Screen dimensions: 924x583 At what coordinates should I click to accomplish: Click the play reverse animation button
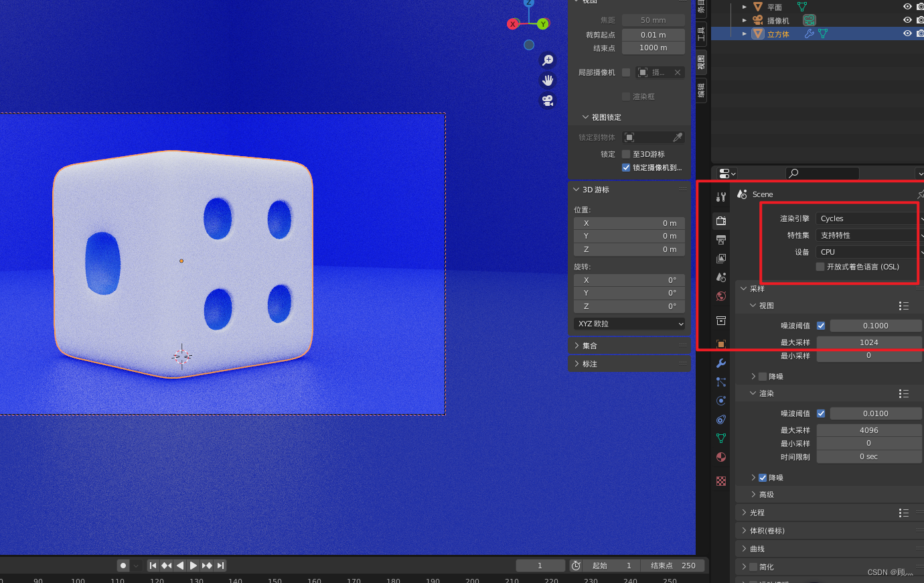[x=180, y=566]
